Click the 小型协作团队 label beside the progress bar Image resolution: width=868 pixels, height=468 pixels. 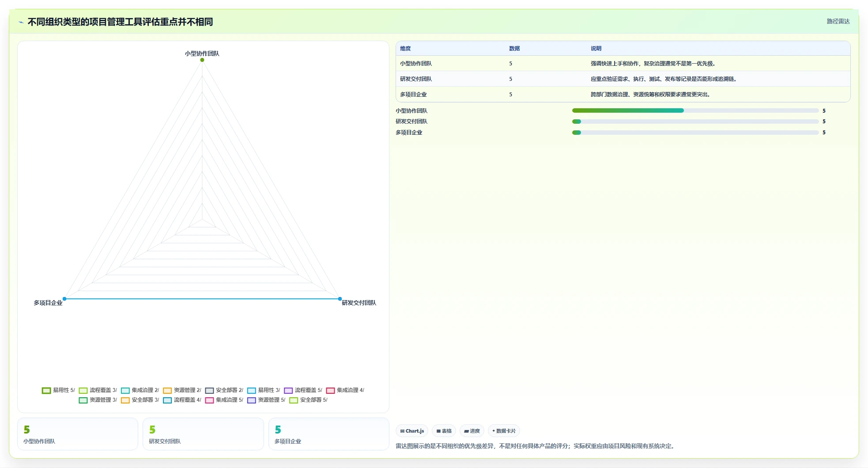click(x=411, y=111)
